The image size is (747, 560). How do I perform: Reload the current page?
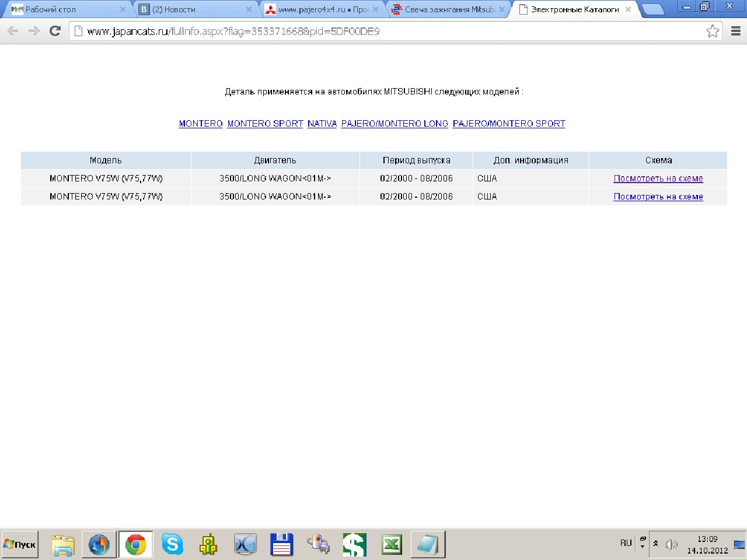pos(55,32)
